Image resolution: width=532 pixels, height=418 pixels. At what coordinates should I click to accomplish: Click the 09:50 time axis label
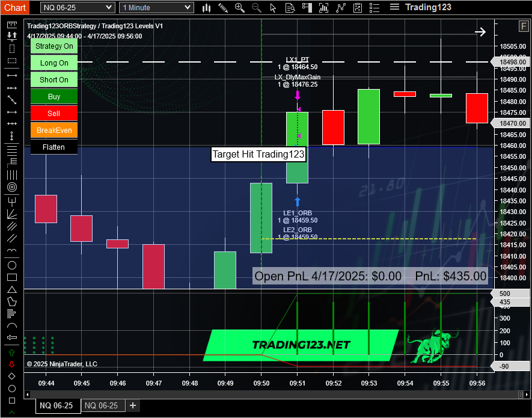[261, 383]
